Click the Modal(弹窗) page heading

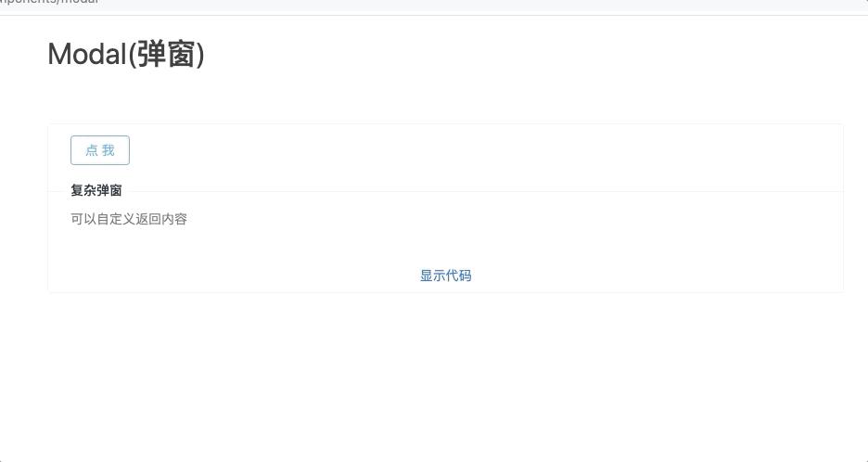(x=126, y=55)
